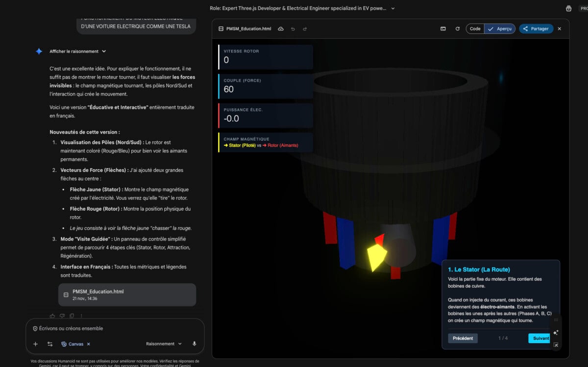
Task: Click the thumbs down feedback icon
Action: click(62, 316)
